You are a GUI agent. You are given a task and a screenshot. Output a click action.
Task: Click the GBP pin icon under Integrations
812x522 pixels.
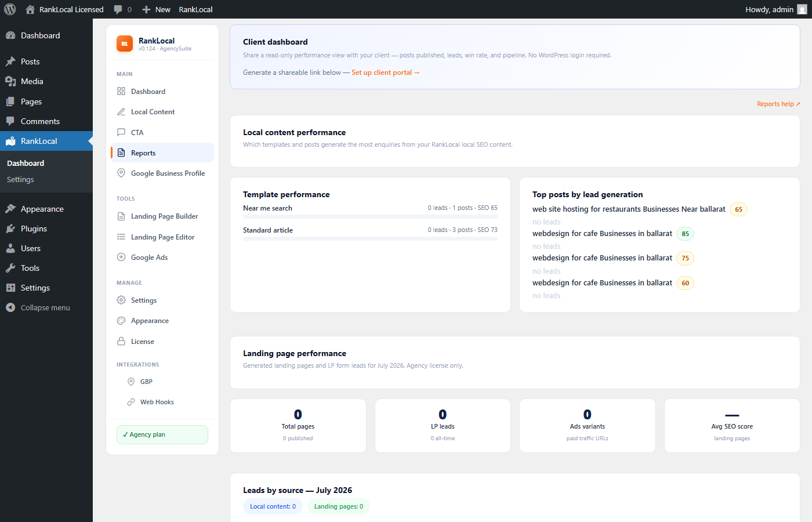[131, 382]
